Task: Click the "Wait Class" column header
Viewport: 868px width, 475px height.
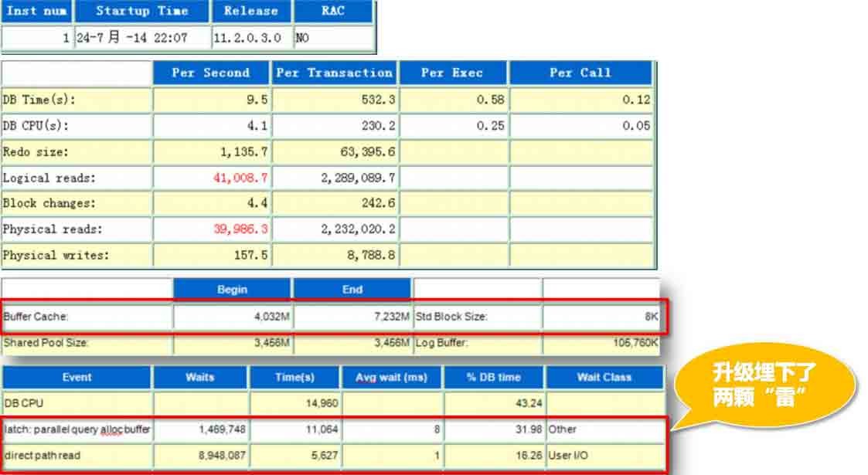Action: tap(604, 378)
